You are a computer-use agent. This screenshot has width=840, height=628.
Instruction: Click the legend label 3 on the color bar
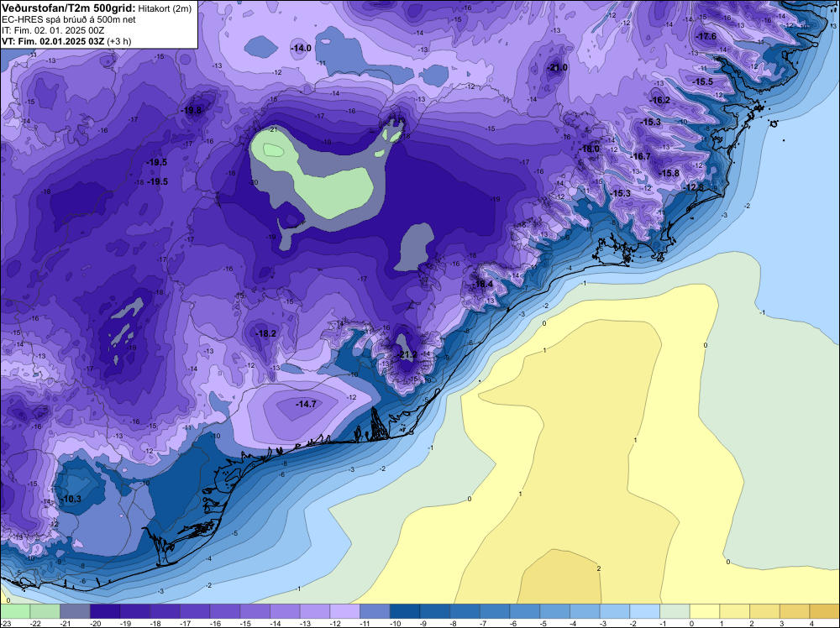click(x=781, y=623)
